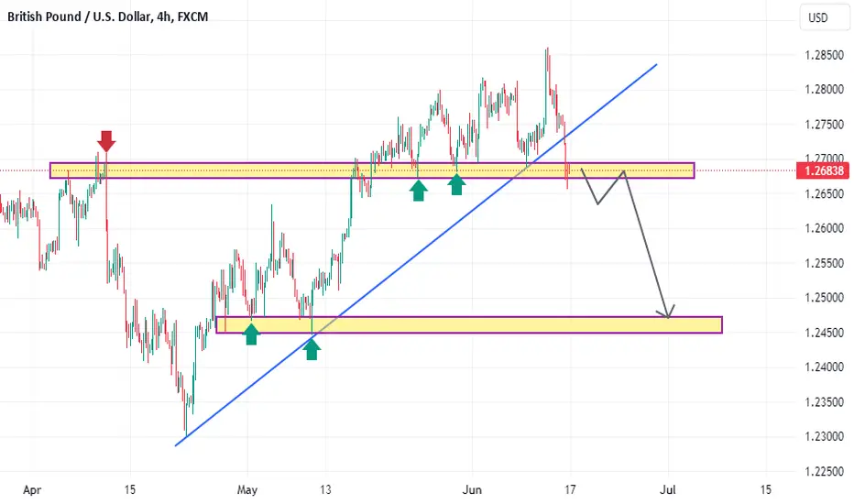
Task: Click the Apr date label on time axis
Action: pyautogui.click(x=32, y=490)
